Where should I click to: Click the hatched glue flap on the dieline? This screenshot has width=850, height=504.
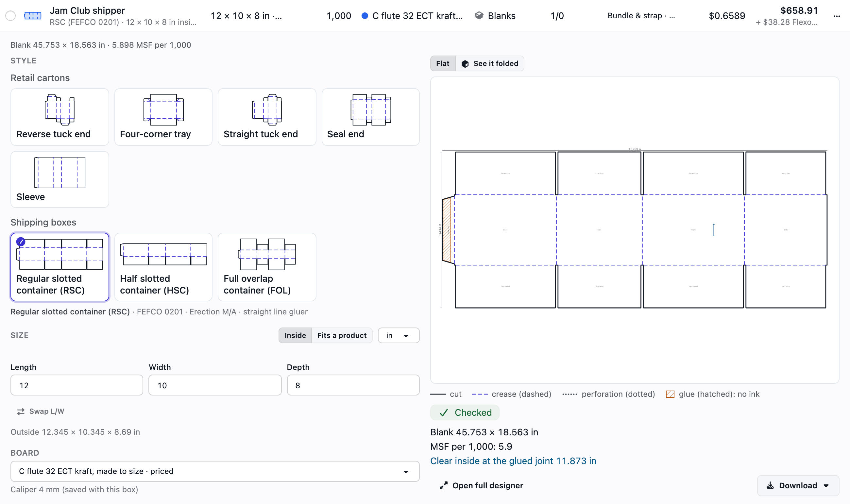[x=447, y=230]
